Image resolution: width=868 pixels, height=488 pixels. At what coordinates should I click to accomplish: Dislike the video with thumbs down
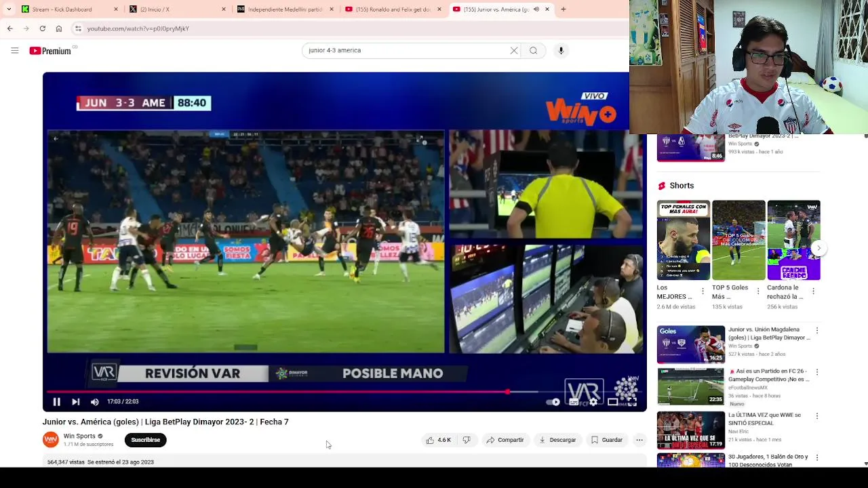[x=467, y=440]
